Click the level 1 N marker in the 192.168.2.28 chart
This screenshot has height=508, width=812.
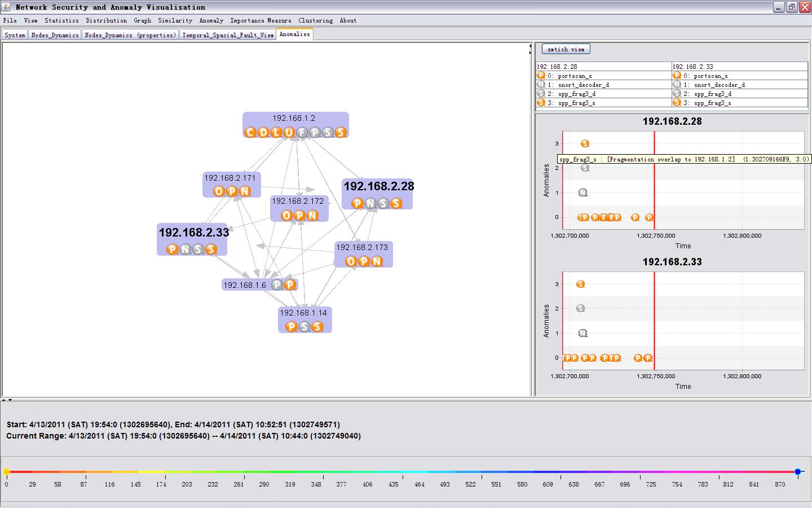click(x=583, y=193)
